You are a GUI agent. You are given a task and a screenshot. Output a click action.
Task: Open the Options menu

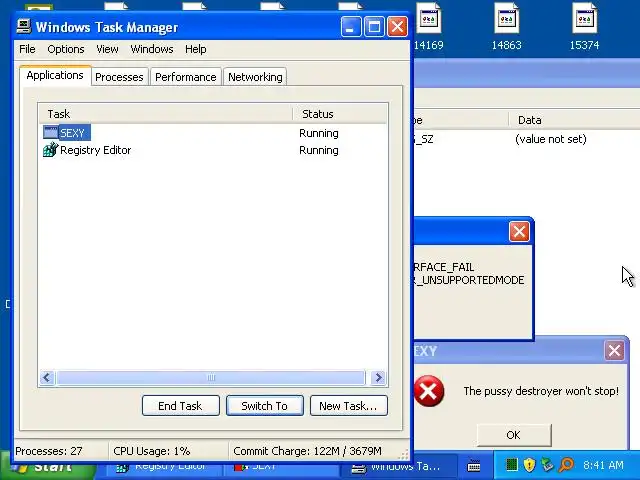pyautogui.click(x=66, y=49)
